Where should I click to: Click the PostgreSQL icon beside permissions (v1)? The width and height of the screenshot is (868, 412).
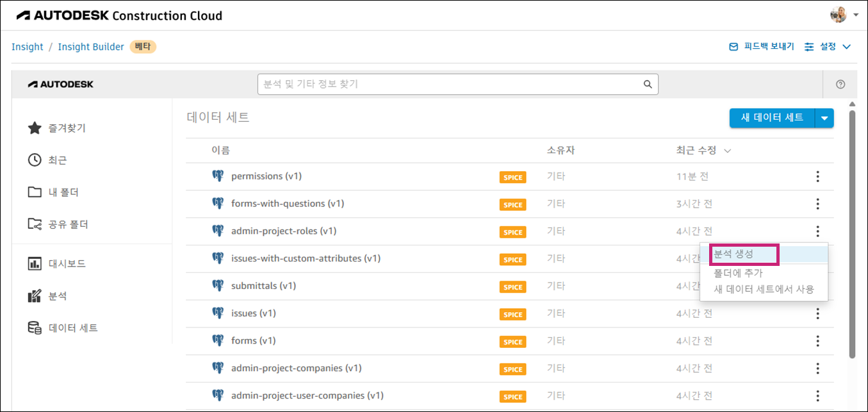(x=218, y=176)
